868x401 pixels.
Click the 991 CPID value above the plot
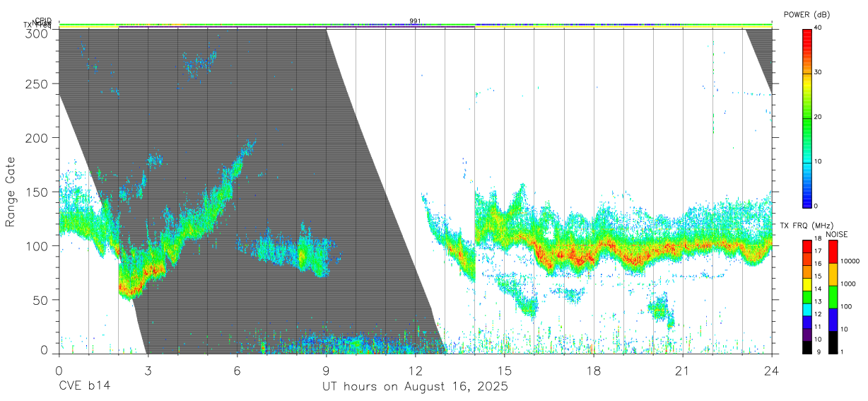click(415, 21)
